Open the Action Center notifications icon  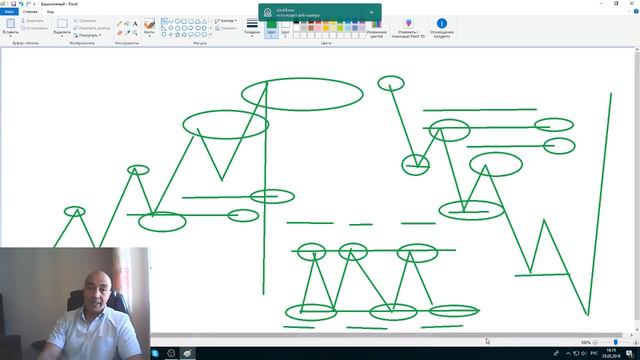[629, 353]
